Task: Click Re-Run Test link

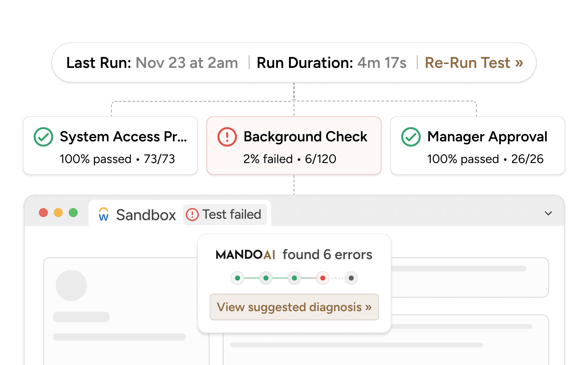Action: 474,63
